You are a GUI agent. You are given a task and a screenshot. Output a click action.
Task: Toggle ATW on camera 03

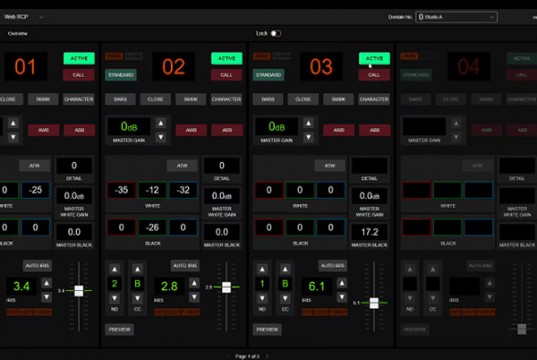point(330,165)
